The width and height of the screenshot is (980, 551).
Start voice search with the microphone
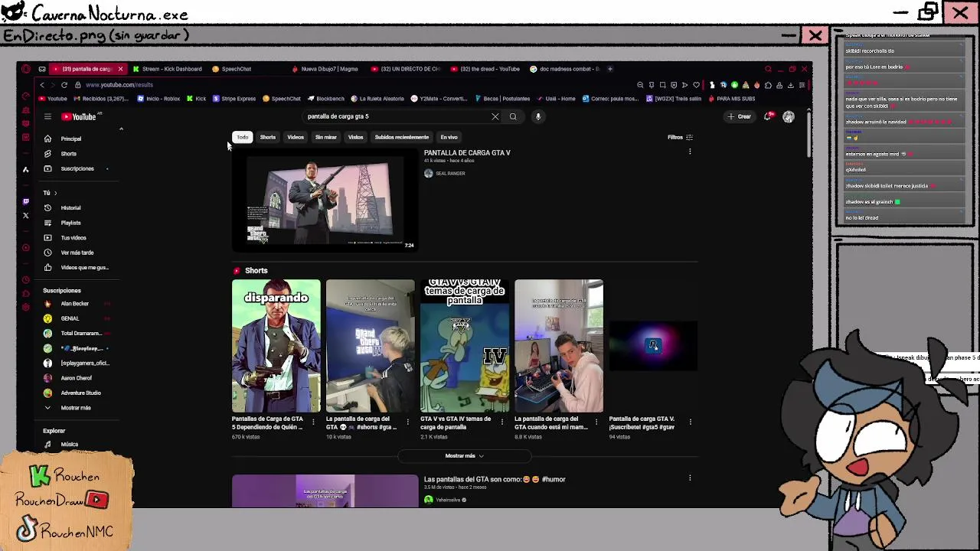(x=538, y=117)
